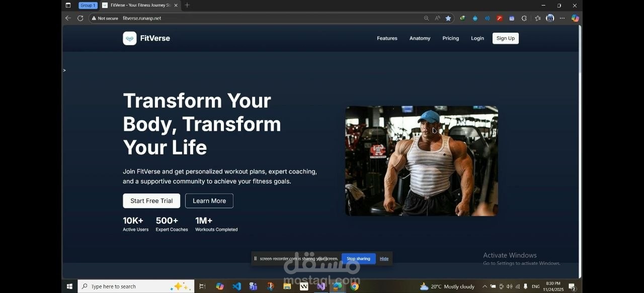The image size is (644, 293).
Task: Click the 10K+ Active Users stat
Action: coord(135,224)
